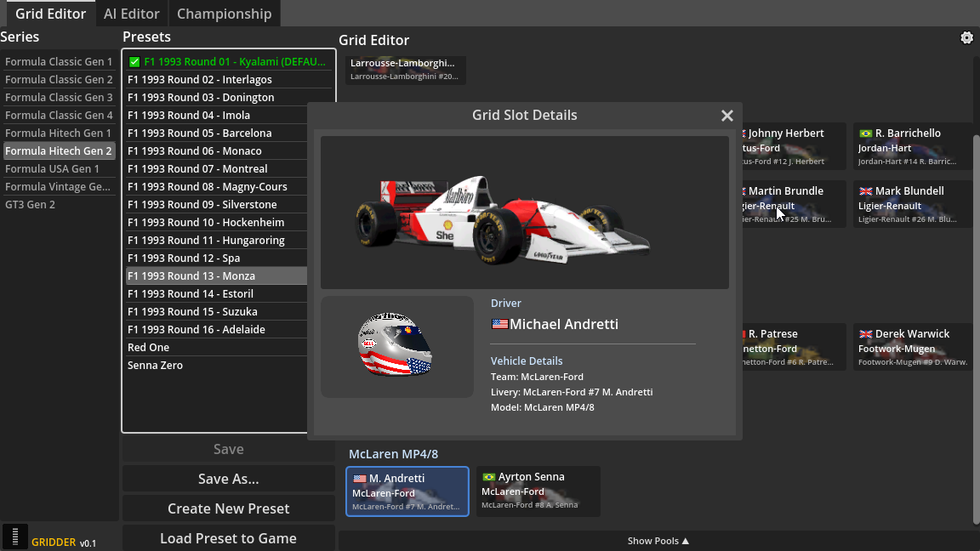The width and height of the screenshot is (980, 551).
Task: Click Load Preset to Game button
Action: pos(229,538)
